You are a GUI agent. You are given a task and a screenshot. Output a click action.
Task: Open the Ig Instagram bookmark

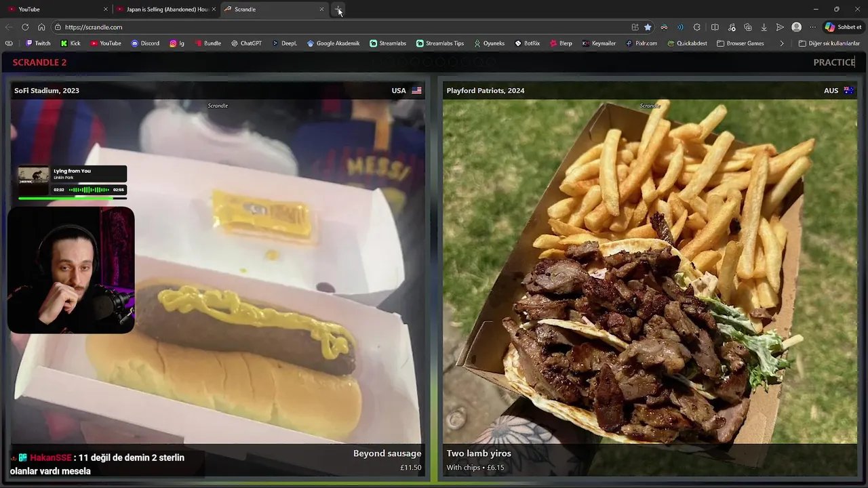tap(177, 43)
